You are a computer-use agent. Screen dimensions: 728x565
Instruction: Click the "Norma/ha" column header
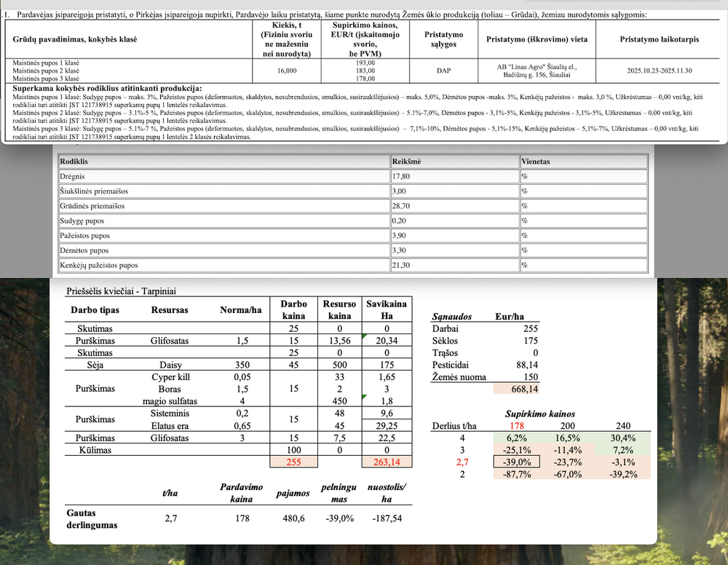click(241, 310)
